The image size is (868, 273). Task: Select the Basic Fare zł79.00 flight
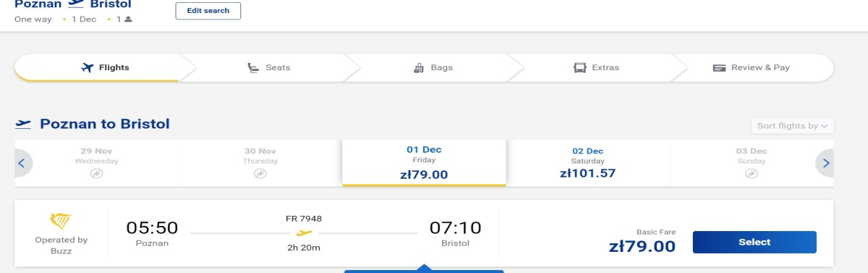tap(754, 242)
